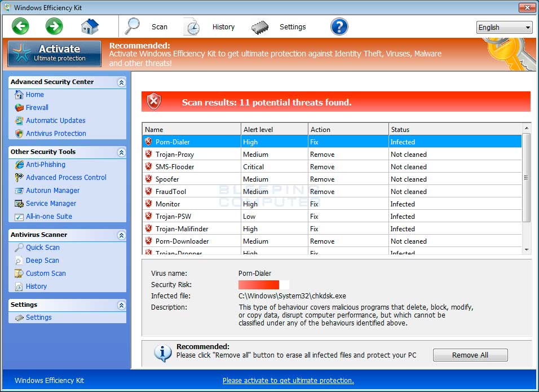Click the activate ultimate protection link
Image resolution: width=539 pixels, height=392 pixels.
pos(288,380)
